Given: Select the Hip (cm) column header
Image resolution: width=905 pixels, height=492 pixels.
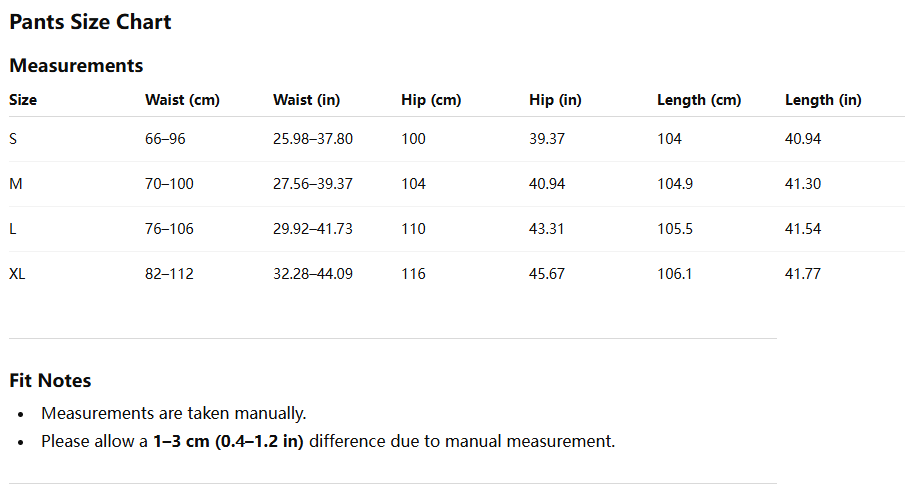Looking at the screenshot, I should 431,100.
